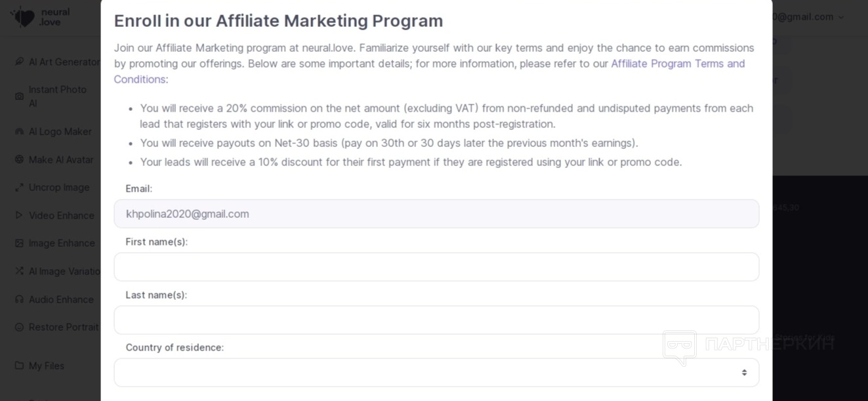Screen dimensions: 868x401
Task: Expand the Country of residence dropdown
Action: pos(436,372)
